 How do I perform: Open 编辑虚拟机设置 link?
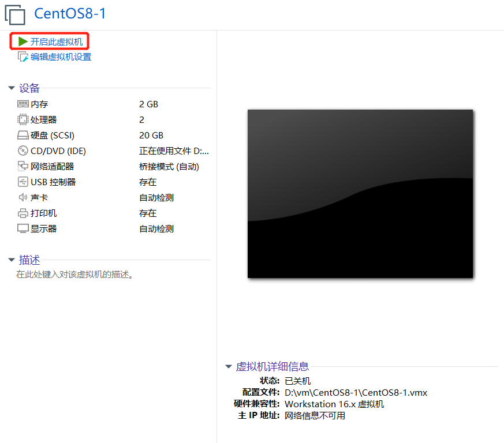pyautogui.click(x=61, y=57)
